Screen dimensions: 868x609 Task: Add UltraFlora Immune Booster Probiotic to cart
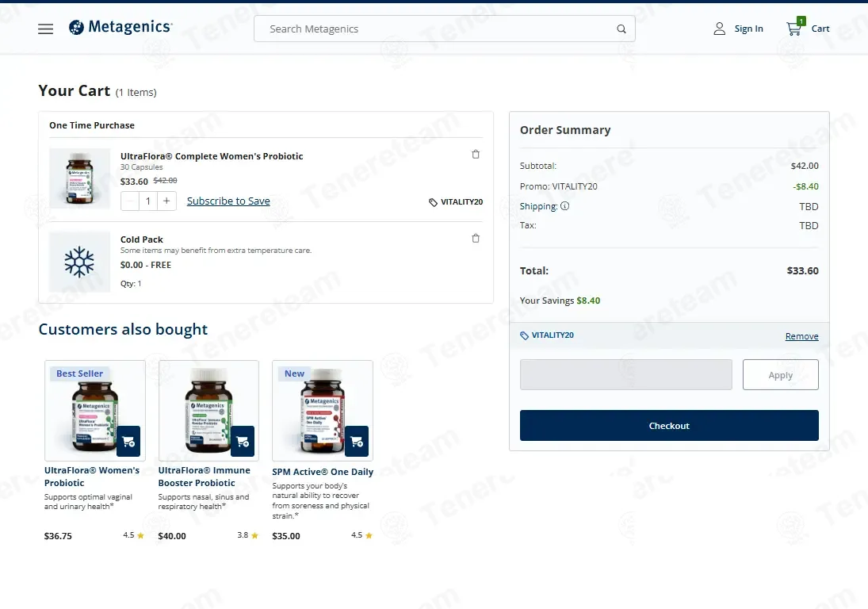click(x=243, y=441)
